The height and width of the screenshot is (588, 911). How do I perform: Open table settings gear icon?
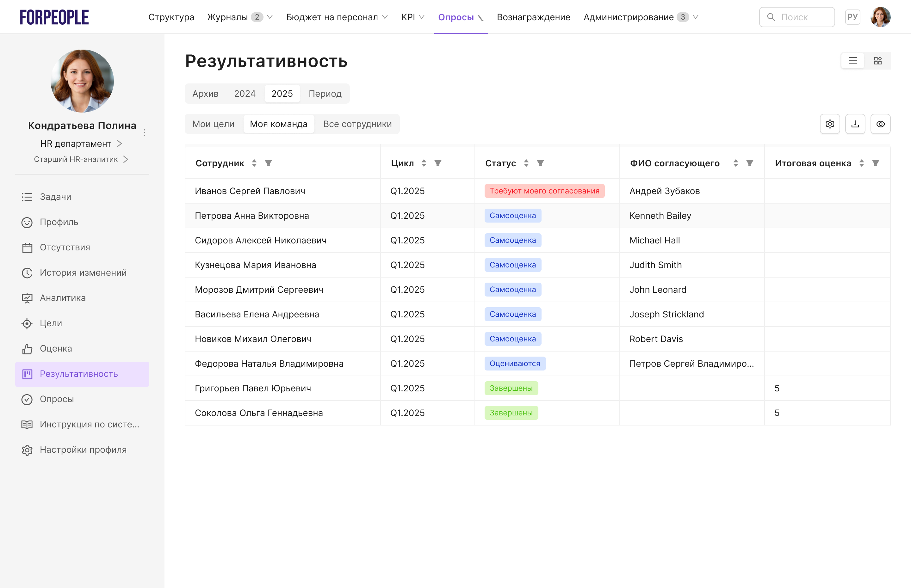click(830, 124)
